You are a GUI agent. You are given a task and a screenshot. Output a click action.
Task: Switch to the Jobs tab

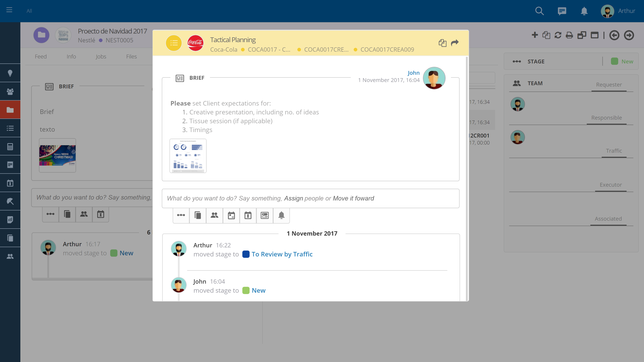(x=101, y=57)
